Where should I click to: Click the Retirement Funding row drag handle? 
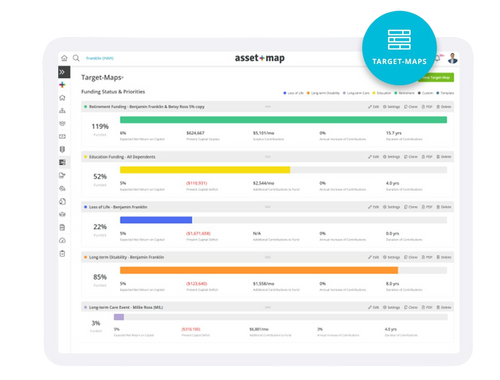[x=268, y=107]
